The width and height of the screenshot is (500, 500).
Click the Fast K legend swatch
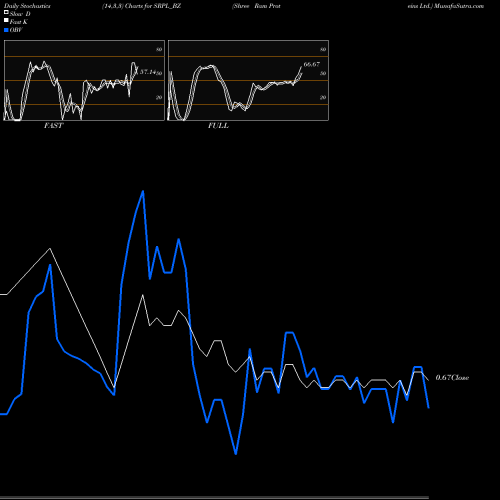pos(6,20)
